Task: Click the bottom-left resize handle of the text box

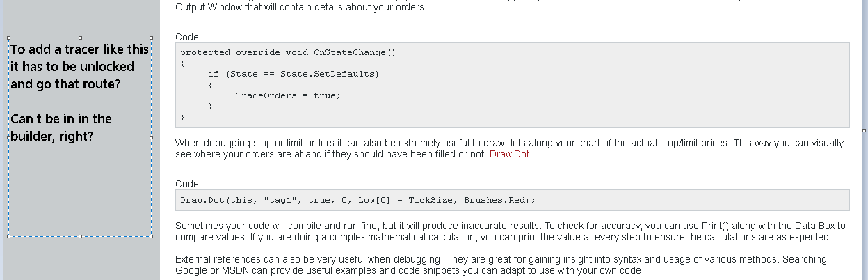Action: coord(9,236)
